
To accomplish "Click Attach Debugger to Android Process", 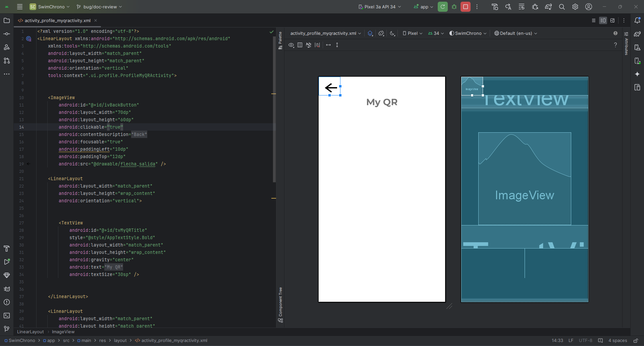I will coord(535,7).
